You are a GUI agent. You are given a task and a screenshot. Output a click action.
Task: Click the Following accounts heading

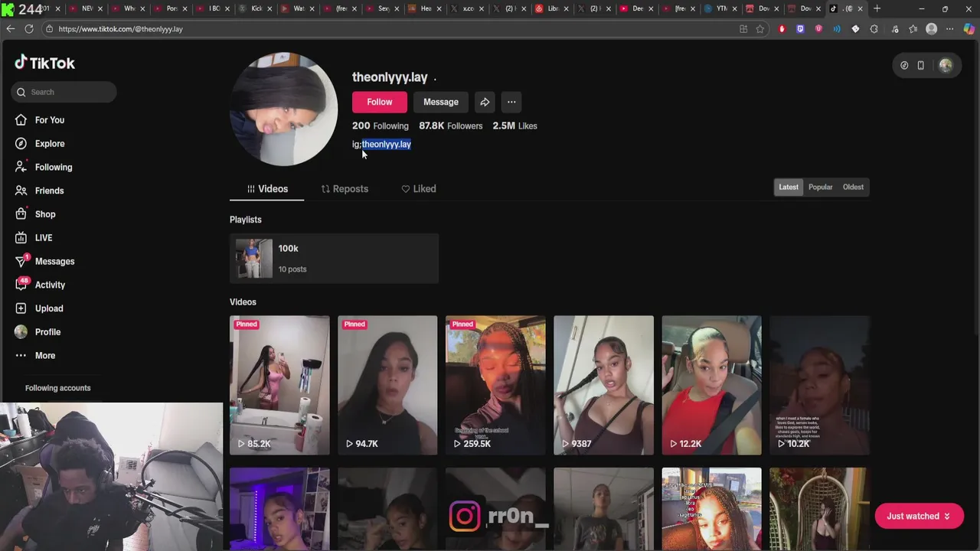point(57,388)
